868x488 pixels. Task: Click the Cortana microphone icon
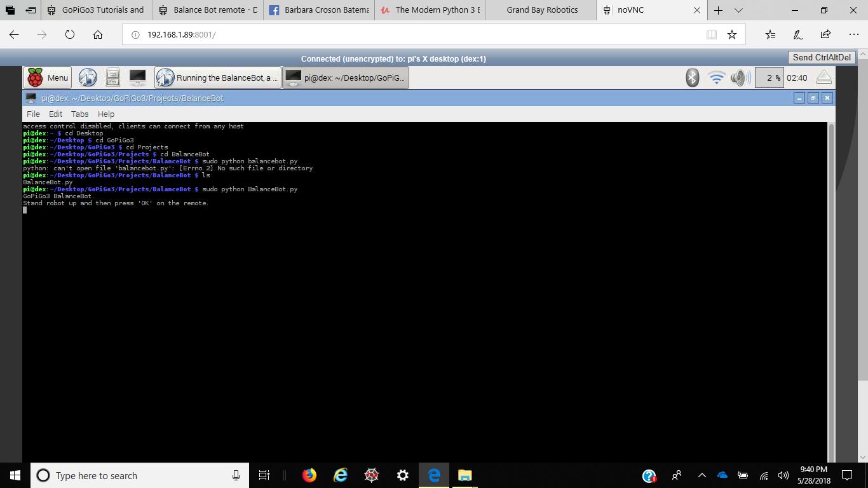(236, 475)
